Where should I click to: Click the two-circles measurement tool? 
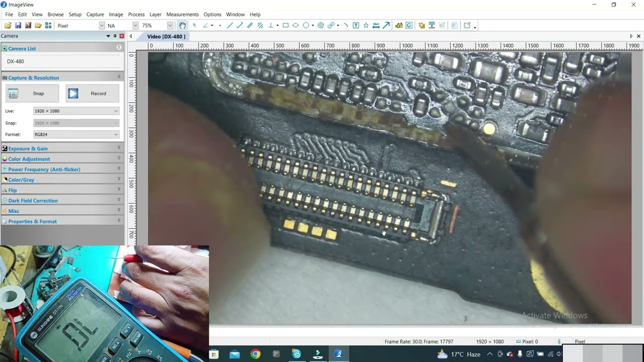point(331,25)
